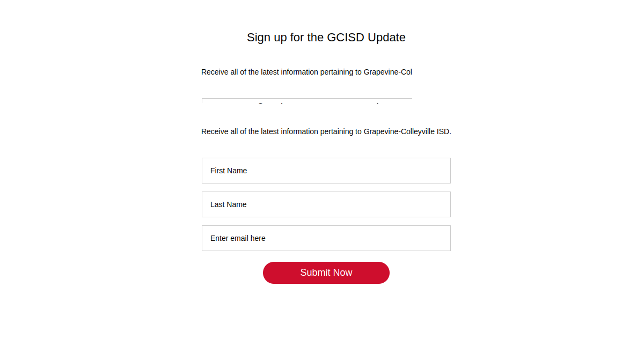Place cursor in the email input
Viewport: 644px width, 338px height.
pos(326,238)
